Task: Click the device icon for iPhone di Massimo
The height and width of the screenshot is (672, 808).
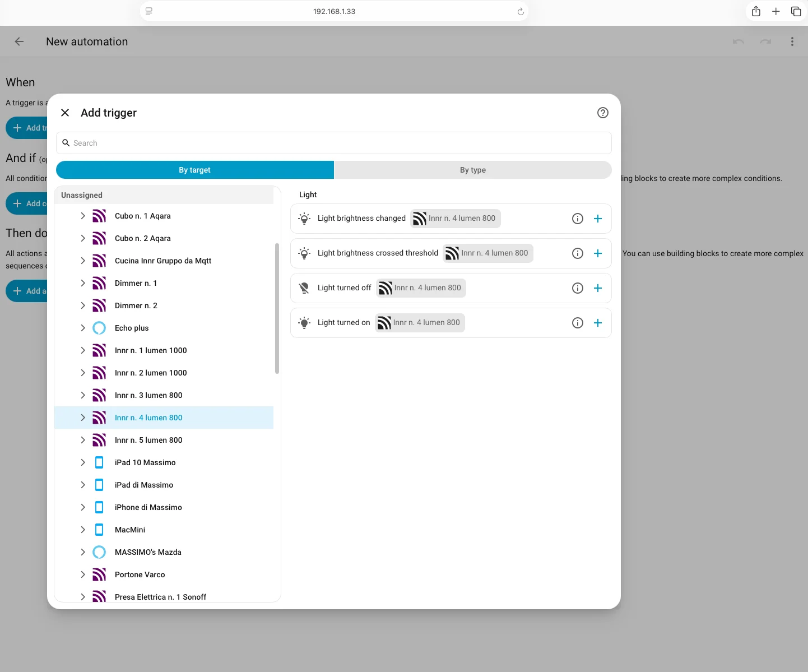Action: [x=99, y=507]
